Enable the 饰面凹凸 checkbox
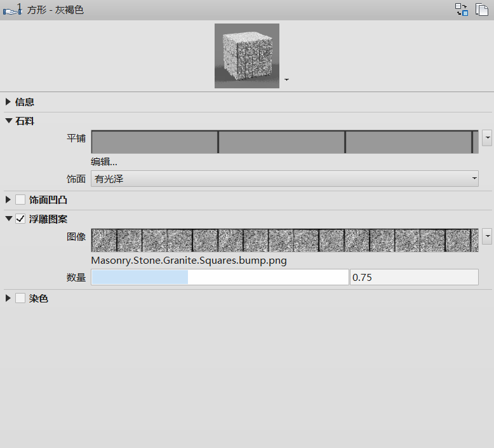Screen dimensions: 494x448 20,200
